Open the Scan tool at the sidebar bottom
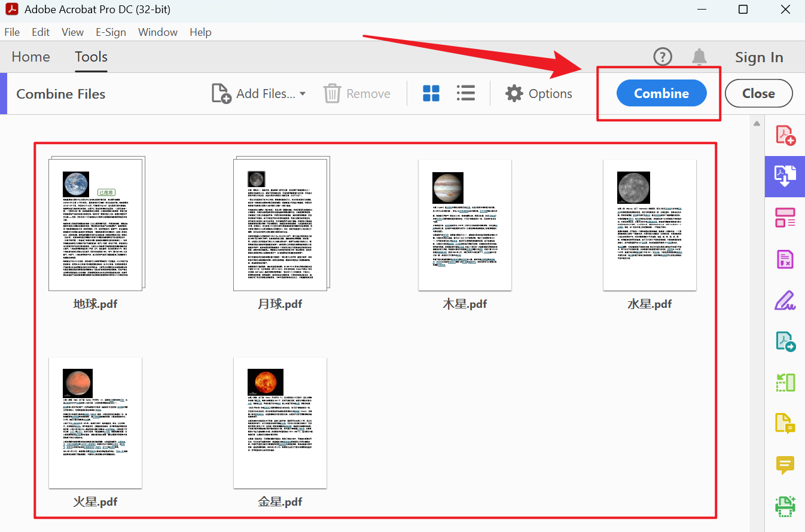The image size is (805, 532). click(x=785, y=506)
